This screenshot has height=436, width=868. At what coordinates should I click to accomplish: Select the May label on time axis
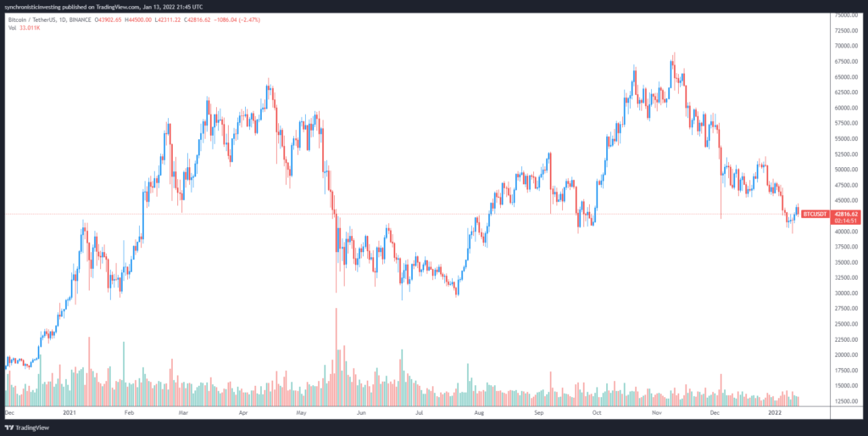(x=302, y=413)
